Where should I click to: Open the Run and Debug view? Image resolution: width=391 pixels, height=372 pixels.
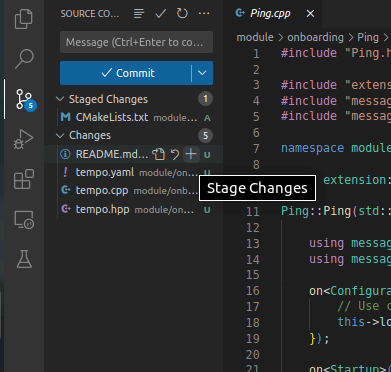click(x=24, y=139)
